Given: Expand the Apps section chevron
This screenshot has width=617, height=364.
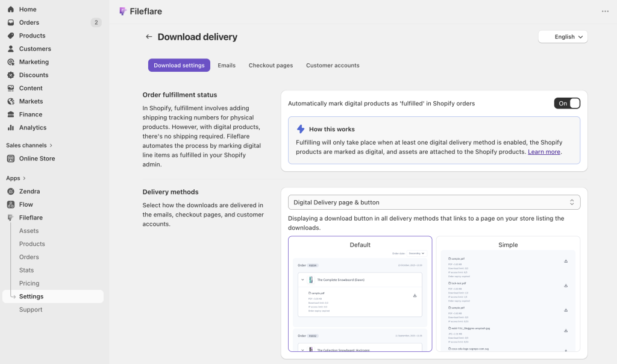Looking at the screenshot, I should coord(24,178).
